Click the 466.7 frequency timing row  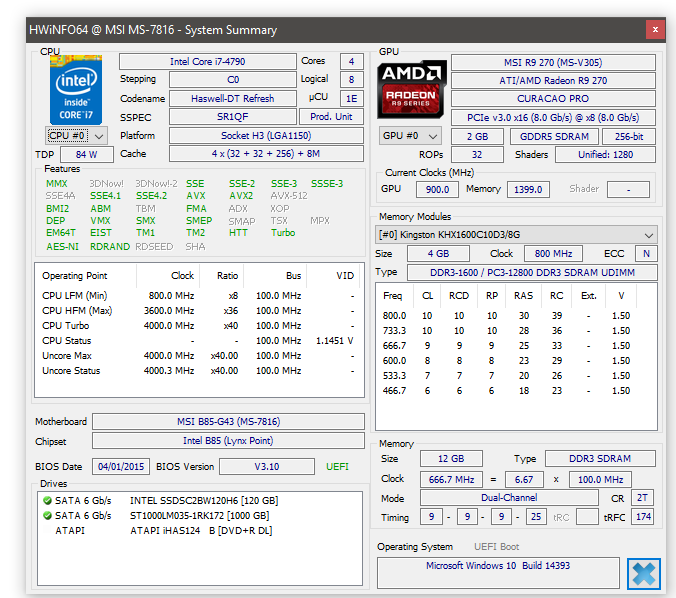509,391
